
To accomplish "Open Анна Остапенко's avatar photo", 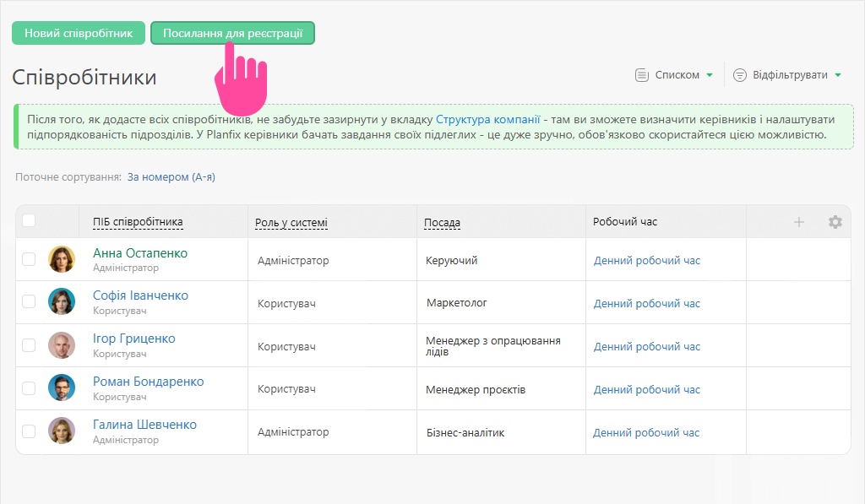I will coord(62,259).
